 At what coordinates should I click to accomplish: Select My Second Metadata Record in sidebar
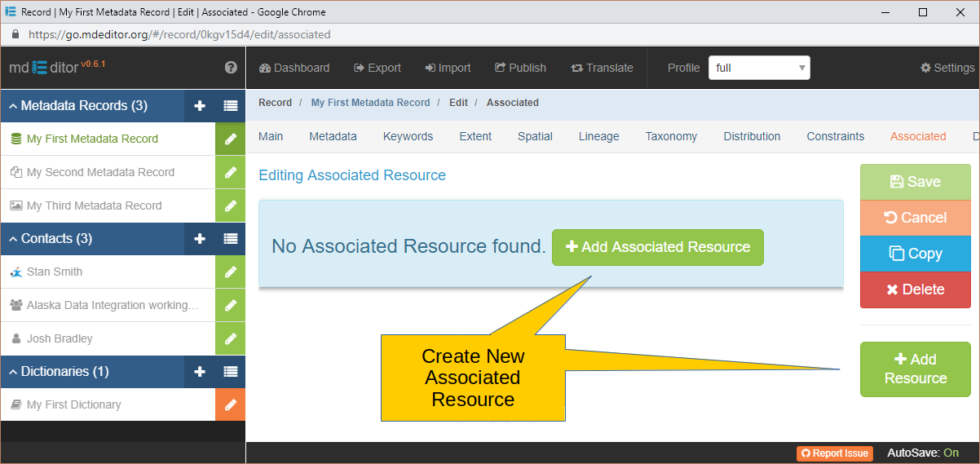108,172
